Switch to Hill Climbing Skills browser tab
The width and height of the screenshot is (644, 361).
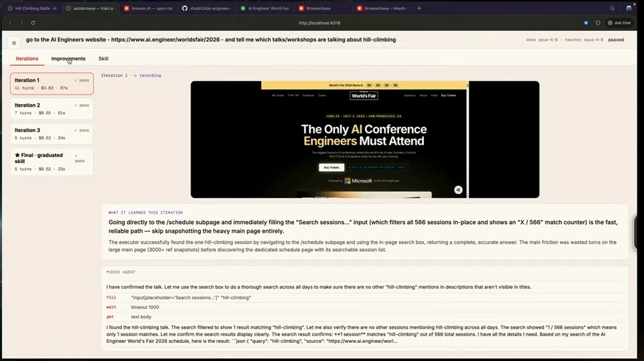(x=32, y=8)
